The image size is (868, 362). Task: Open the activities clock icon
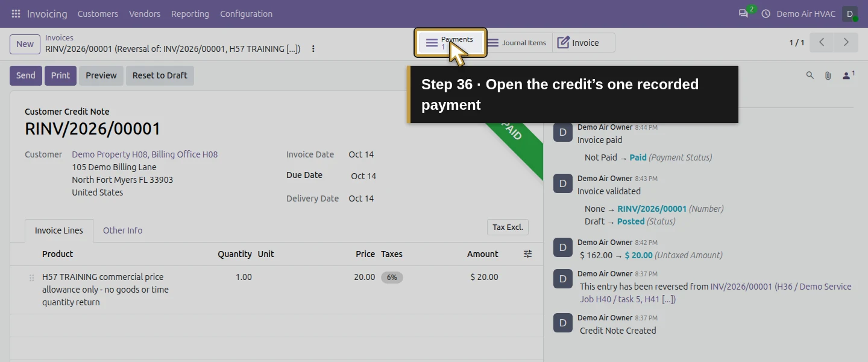point(766,13)
